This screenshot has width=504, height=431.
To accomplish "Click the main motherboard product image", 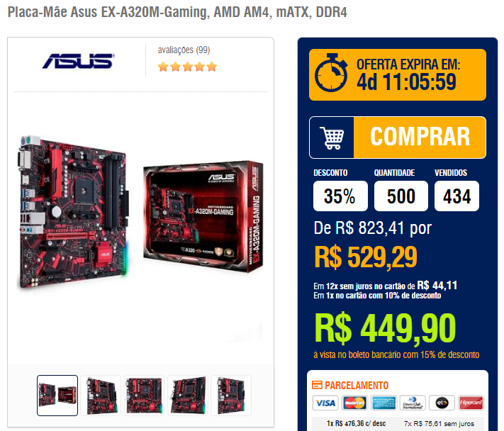I will 140,213.
